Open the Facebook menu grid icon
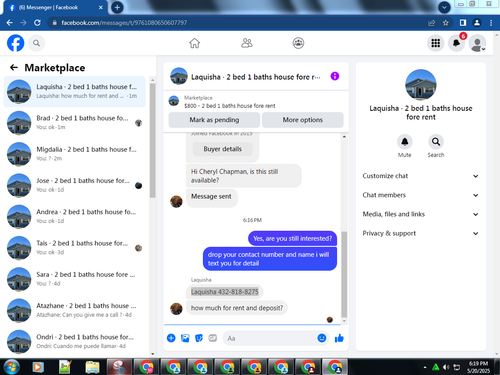The width and height of the screenshot is (500, 375). (x=435, y=43)
